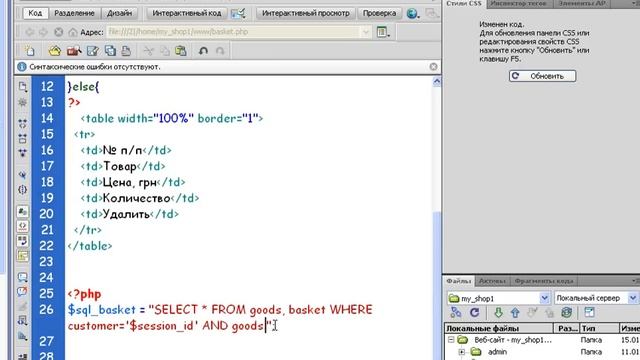Click the Collapse Full Tag icon
Screen dimensions: 640x360
(x=23, y=123)
